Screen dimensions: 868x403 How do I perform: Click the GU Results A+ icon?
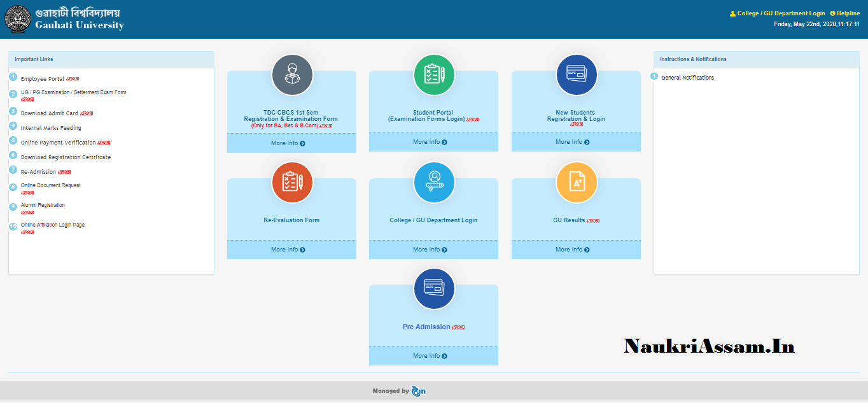click(577, 183)
